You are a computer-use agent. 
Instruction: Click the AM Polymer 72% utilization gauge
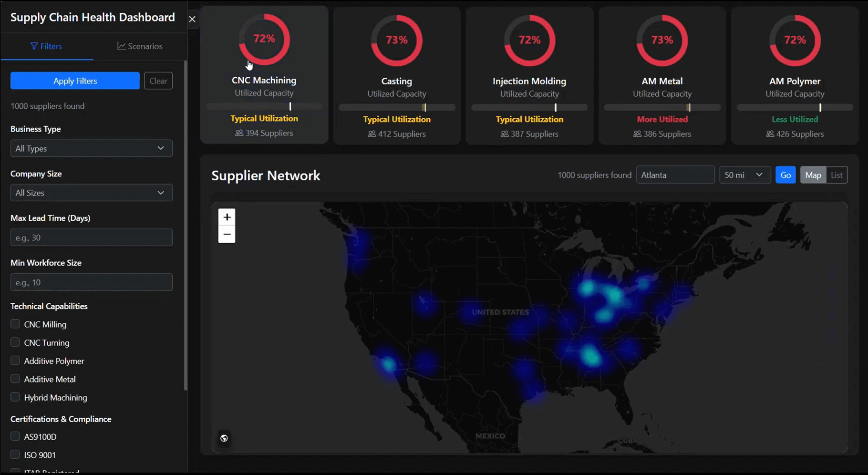795,40
